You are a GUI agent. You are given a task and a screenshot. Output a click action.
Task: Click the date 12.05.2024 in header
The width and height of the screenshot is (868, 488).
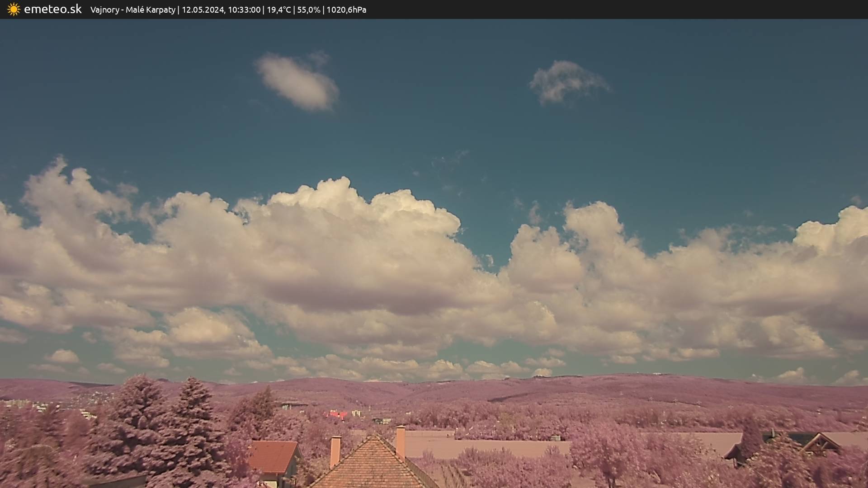pyautogui.click(x=203, y=10)
